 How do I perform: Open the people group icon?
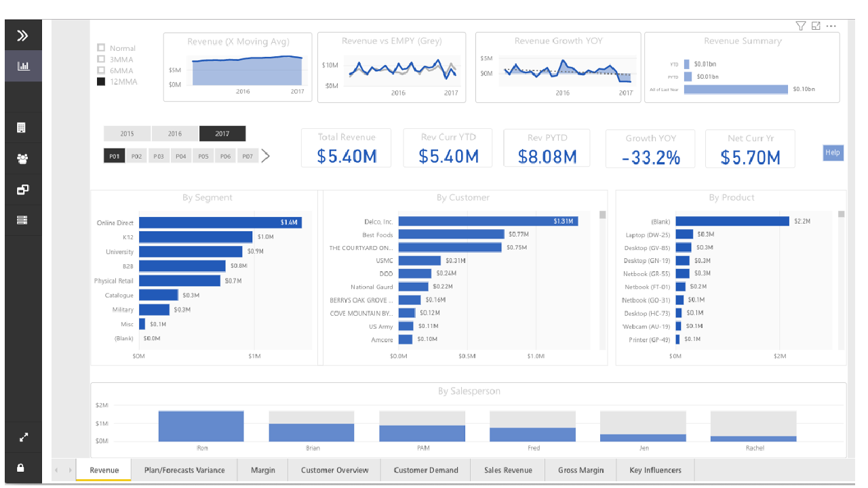[23, 159]
